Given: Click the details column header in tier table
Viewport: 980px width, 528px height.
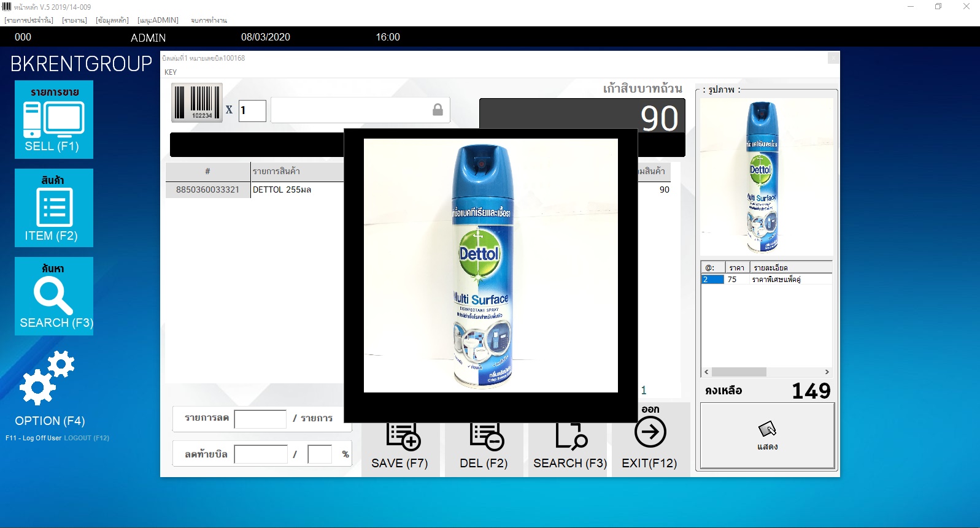Looking at the screenshot, I should pyautogui.click(x=791, y=267).
